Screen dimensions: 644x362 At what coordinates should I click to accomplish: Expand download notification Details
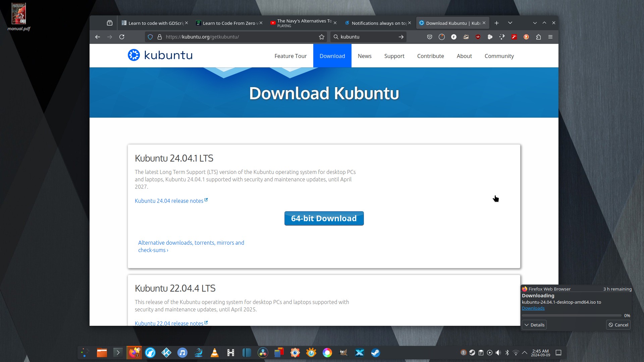coord(534,325)
